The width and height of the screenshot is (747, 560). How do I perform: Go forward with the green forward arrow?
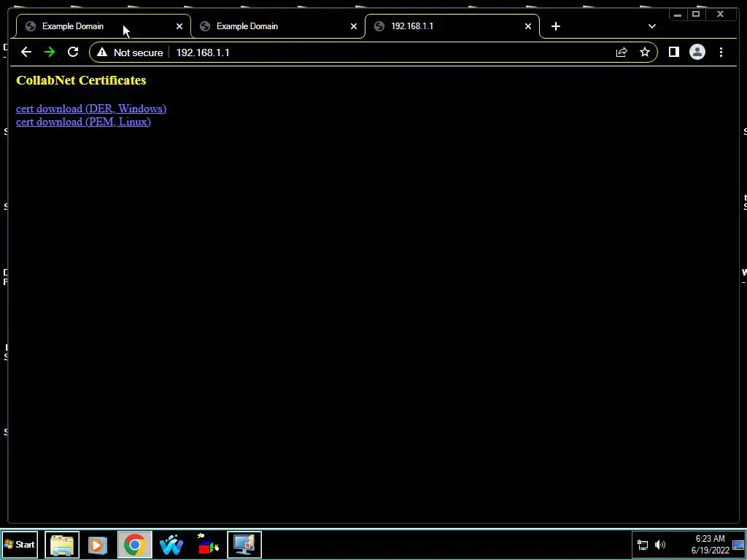tap(50, 52)
